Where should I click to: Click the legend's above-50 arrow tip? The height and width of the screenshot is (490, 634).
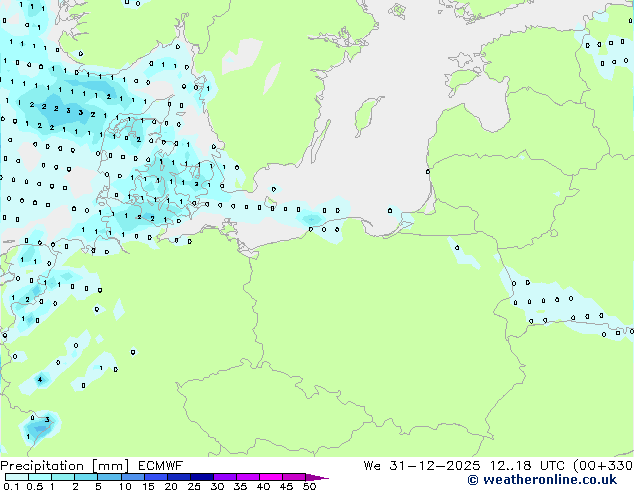317,477
